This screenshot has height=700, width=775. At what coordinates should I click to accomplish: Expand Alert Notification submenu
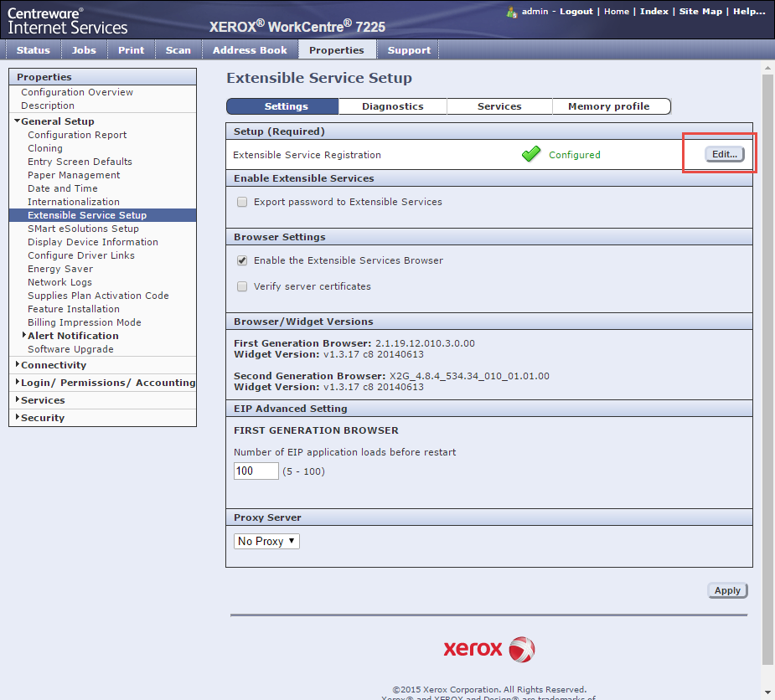[73, 336]
